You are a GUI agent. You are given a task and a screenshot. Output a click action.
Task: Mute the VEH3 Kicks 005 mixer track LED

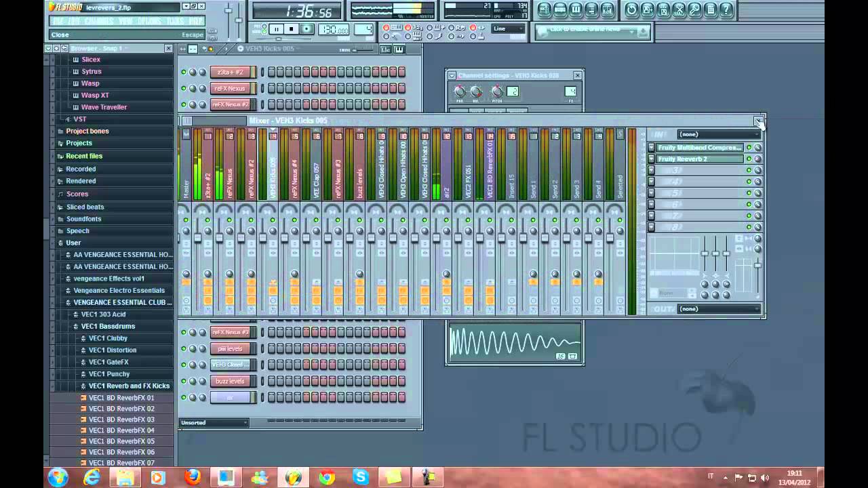pos(273,220)
